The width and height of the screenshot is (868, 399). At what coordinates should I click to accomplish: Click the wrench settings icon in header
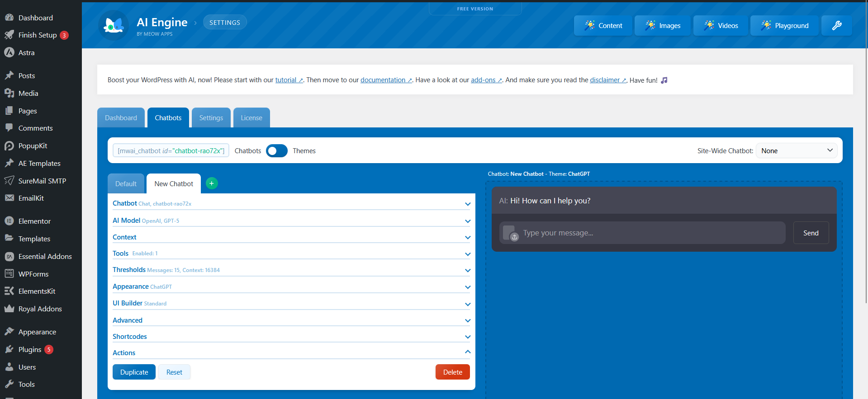[836, 25]
